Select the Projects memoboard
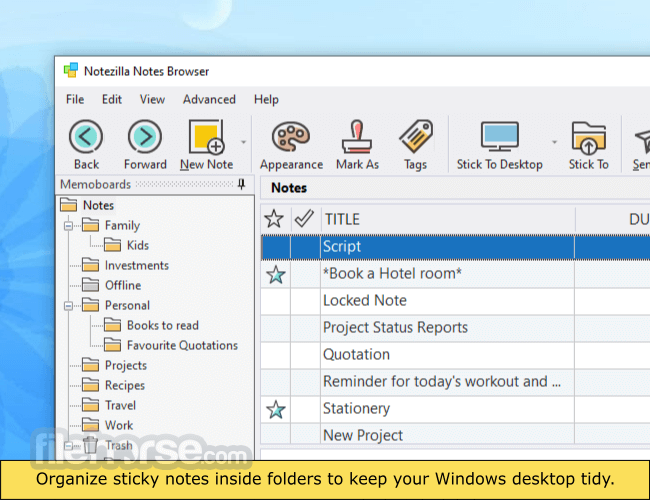The width and height of the screenshot is (650, 500). click(126, 366)
